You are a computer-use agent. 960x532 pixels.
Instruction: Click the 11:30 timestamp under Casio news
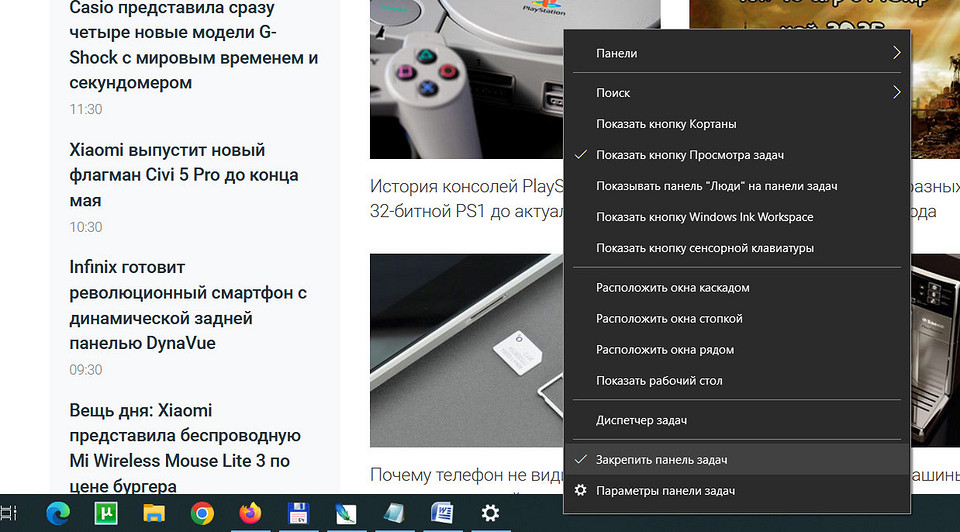pos(86,110)
